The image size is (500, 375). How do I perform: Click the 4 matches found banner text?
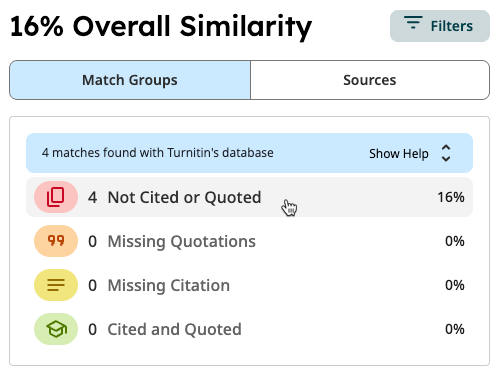[158, 153]
